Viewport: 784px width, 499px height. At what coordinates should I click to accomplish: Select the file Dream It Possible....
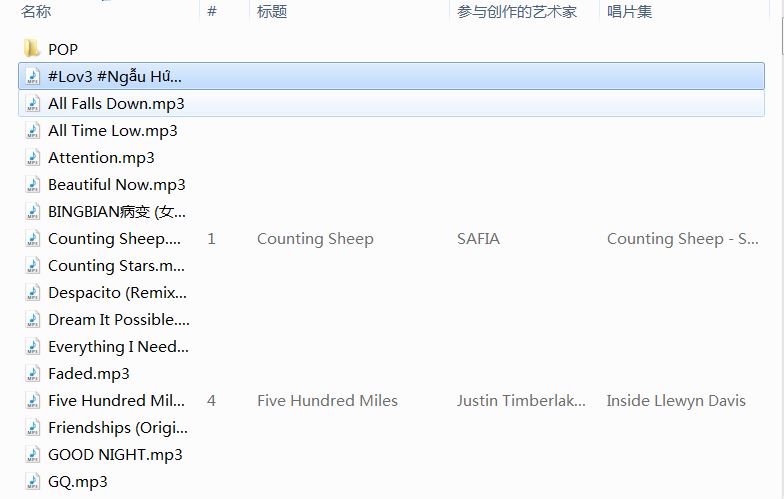tap(118, 320)
